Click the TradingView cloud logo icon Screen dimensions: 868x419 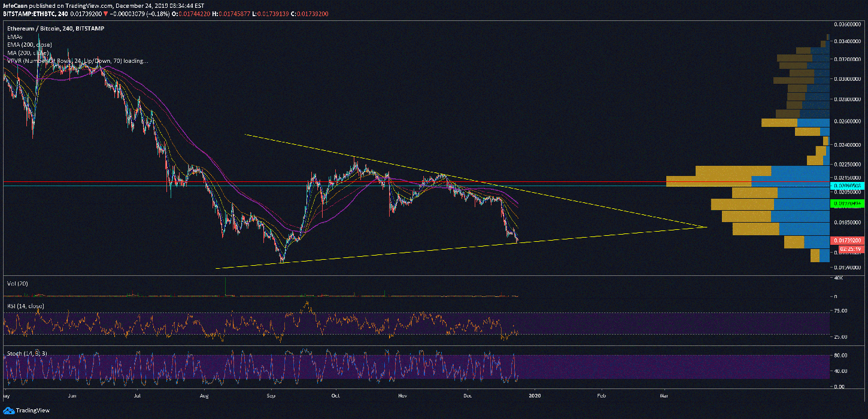tap(10, 410)
